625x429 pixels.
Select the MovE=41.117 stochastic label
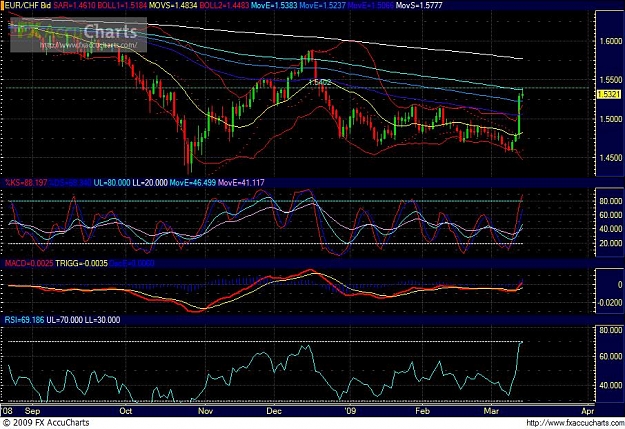pos(241,183)
